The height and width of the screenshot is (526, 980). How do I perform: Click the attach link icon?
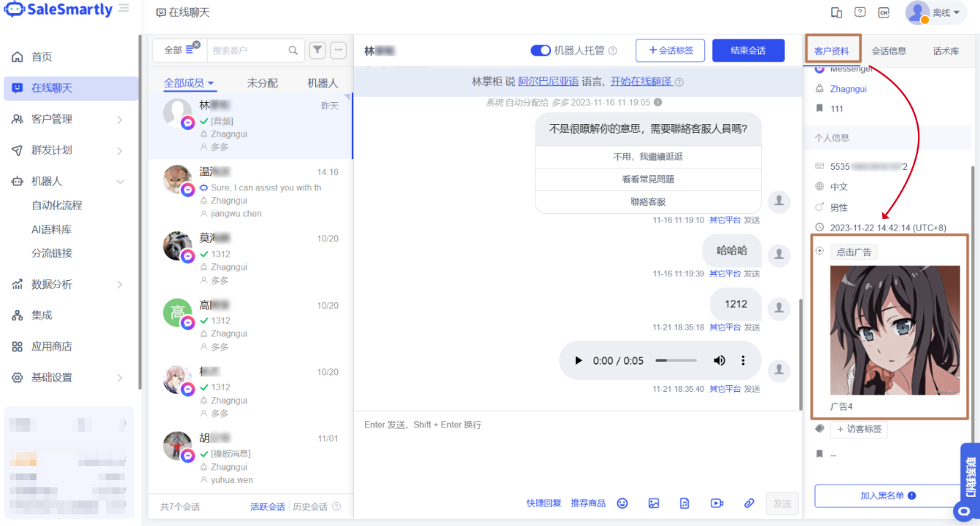point(749,503)
